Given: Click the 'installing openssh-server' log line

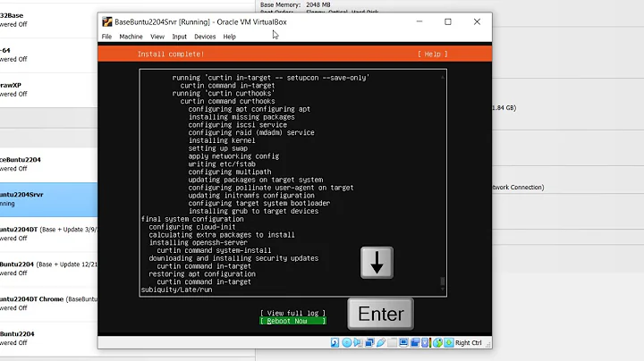Looking at the screenshot, I should click(x=198, y=242).
